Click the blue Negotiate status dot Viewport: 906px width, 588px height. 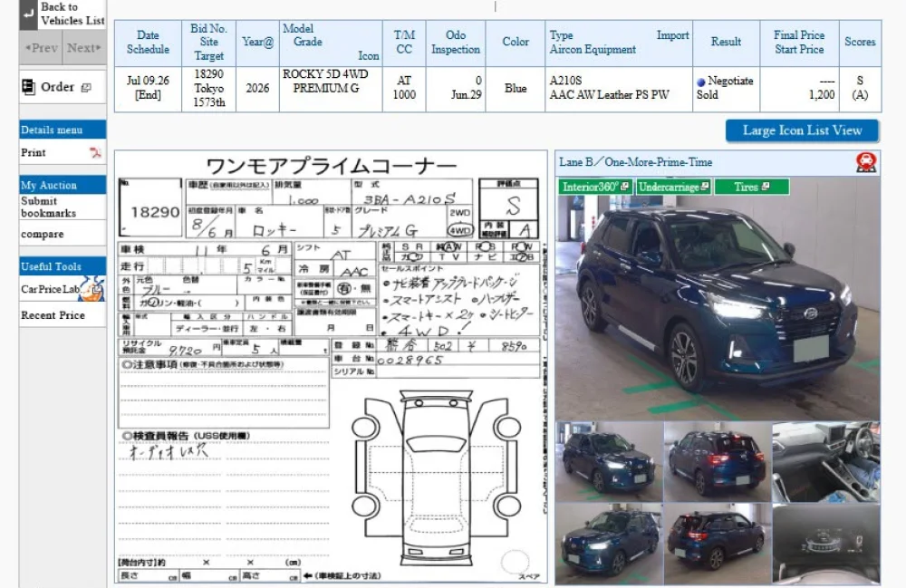[701, 82]
